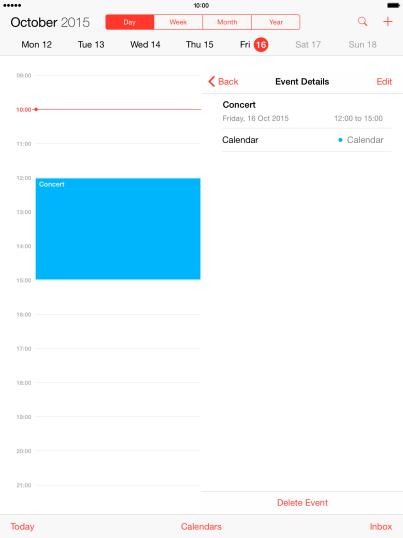
Task: Open the blue Concert event block
Action: (118, 229)
